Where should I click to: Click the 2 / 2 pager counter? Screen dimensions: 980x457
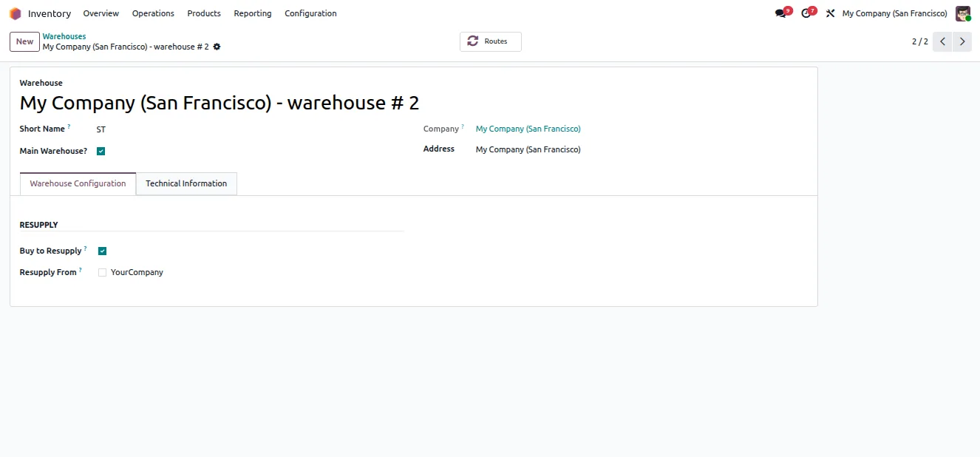click(919, 41)
